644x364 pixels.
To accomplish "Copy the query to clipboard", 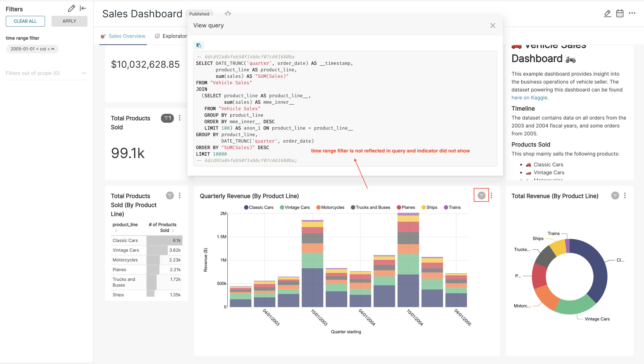I will (x=199, y=45).
